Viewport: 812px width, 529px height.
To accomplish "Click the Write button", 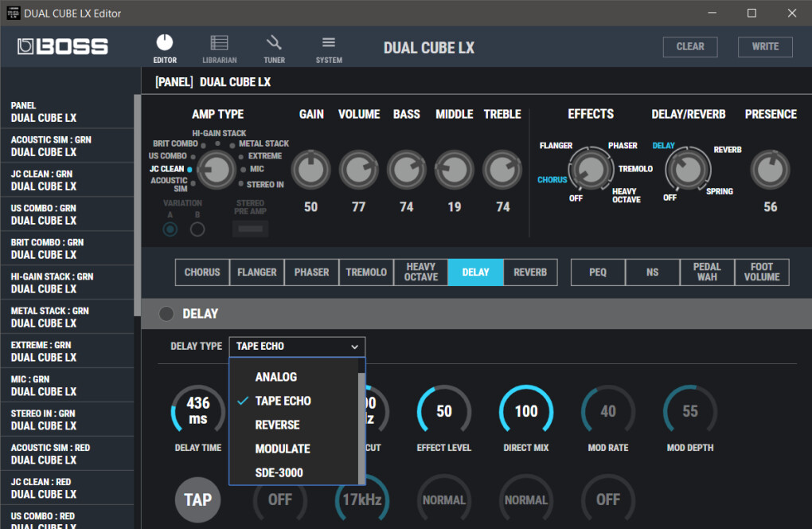I will [765, 47].
